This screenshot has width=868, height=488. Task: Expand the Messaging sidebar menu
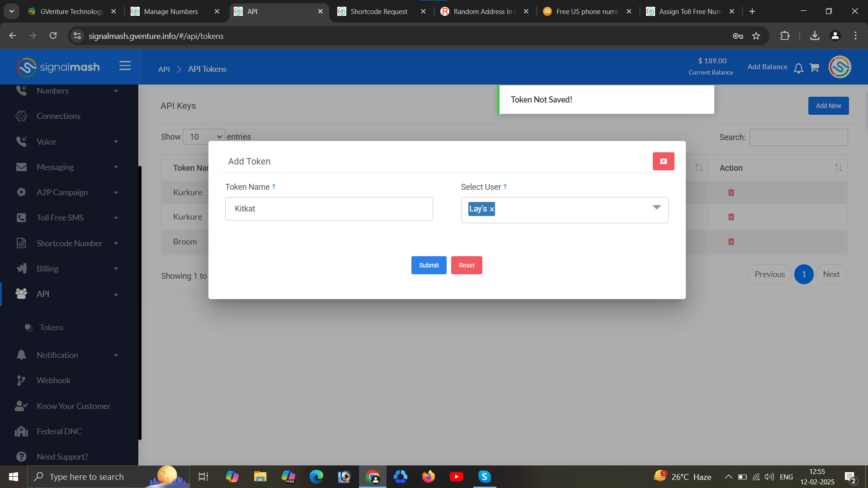tap(68, 167)
